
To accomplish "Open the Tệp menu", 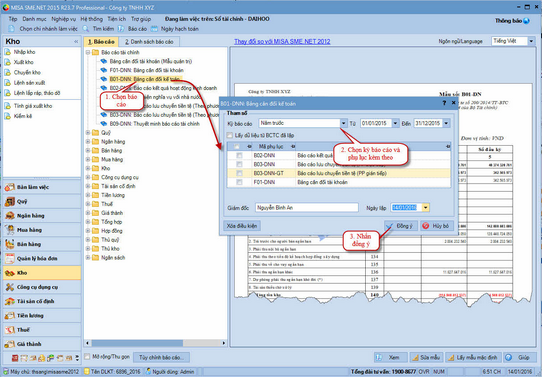I will coord(13,19).
